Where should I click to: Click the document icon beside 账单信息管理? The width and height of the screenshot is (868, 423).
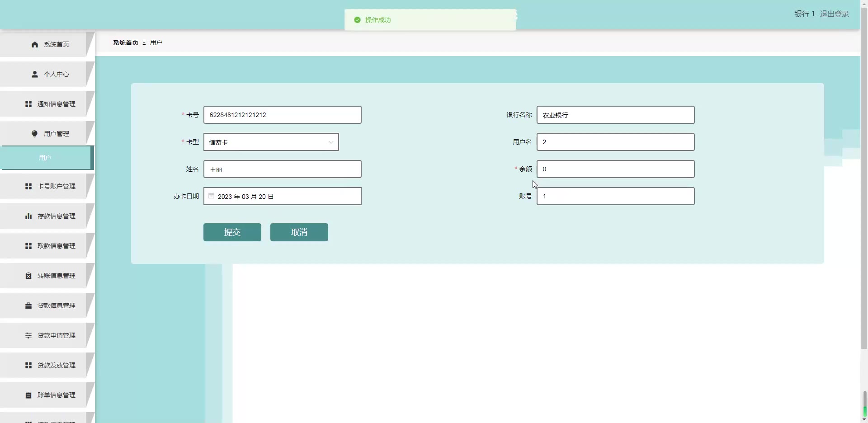28,395
